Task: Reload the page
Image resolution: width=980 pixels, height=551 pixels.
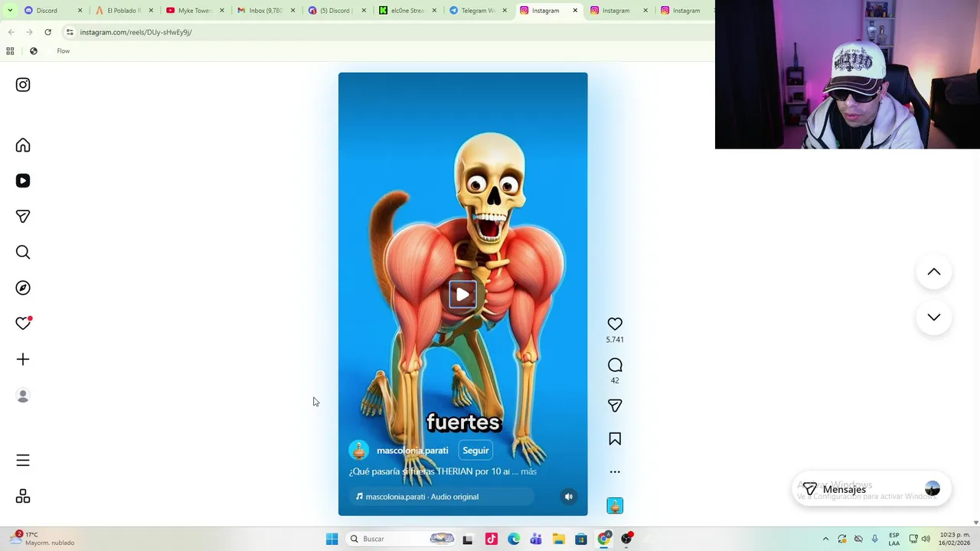Action: click(x=47, y=32)
